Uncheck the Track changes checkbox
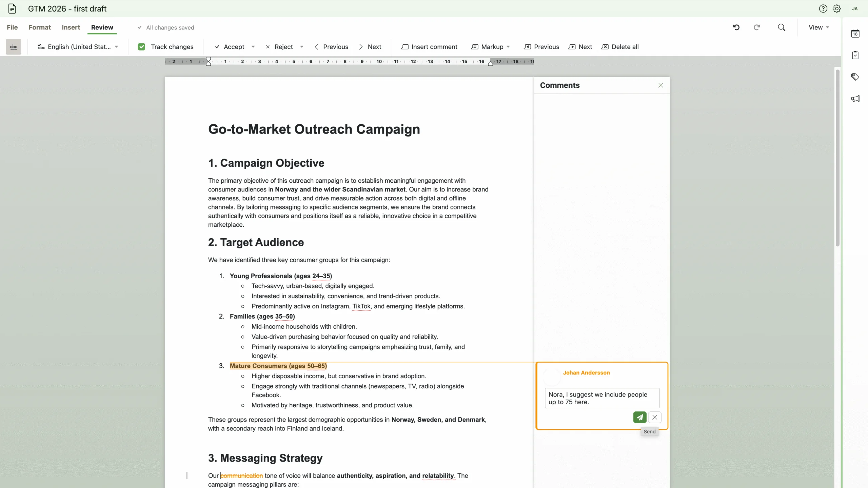 pos(142,47)
